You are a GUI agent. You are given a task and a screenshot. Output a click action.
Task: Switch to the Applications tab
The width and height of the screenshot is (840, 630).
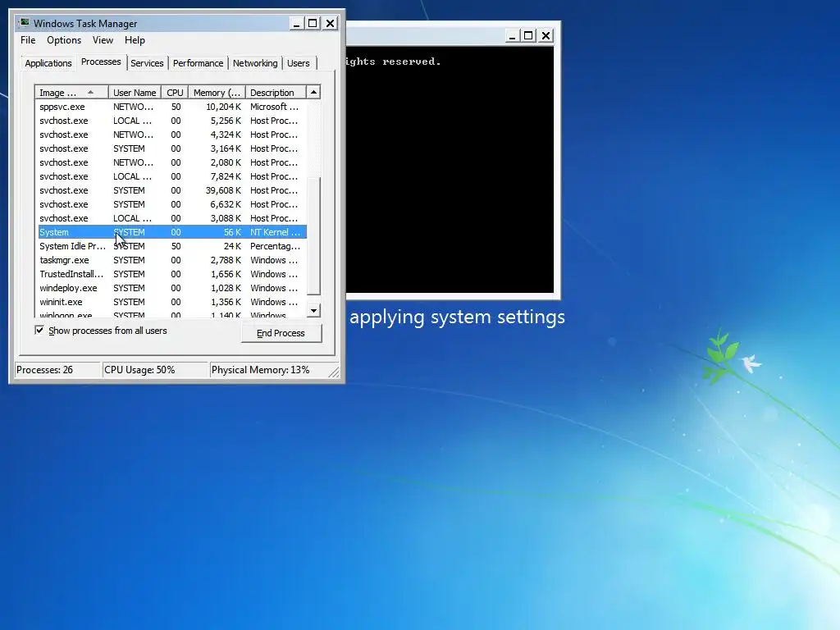click(x=48, y=63)
